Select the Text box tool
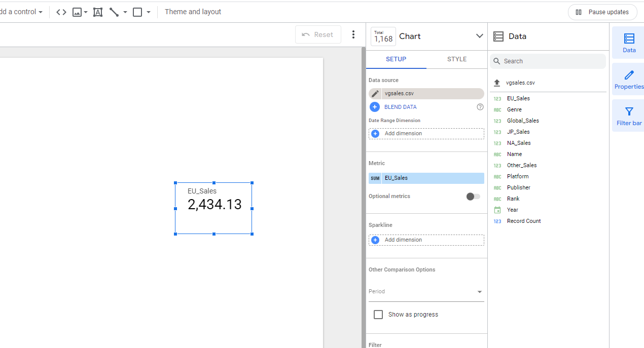This screenshot has width=644, height=348. 98,12
